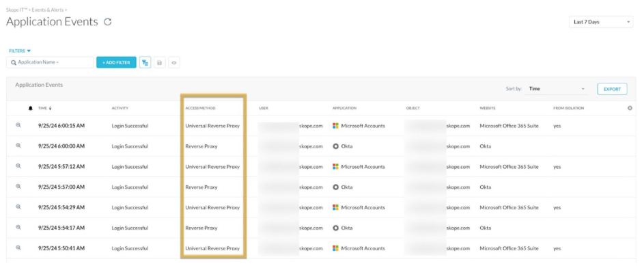Click 'yes' isolation value in 5:54:29 AM row
The width and height of the screenshot is (644, 266).
click(557, 208)
